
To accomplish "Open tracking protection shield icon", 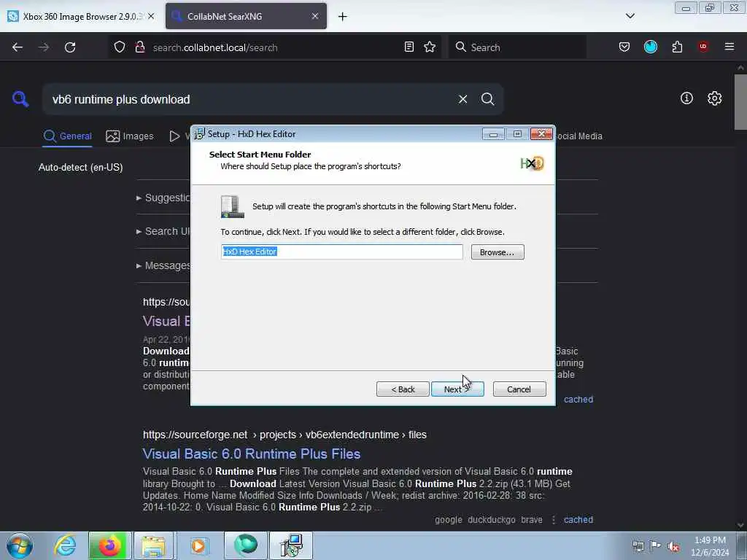I will tap(120, 47).
